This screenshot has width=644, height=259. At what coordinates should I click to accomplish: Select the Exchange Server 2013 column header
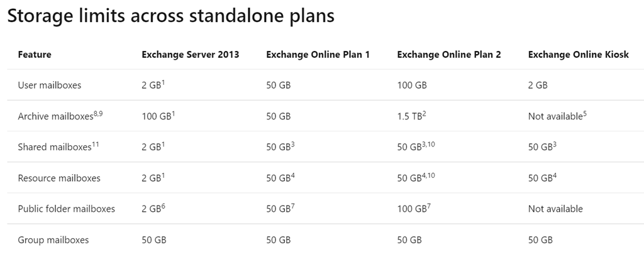tap(190, 55)
